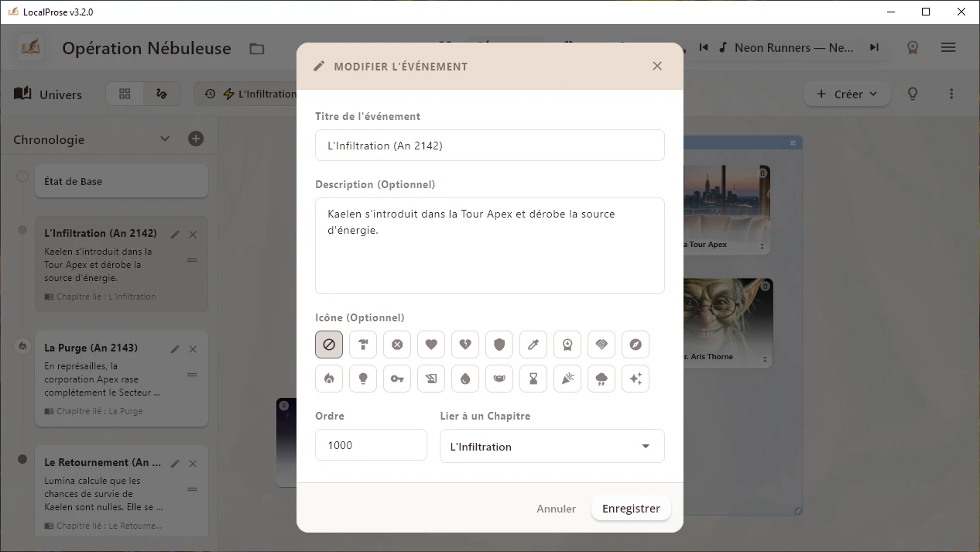Select the sparkles icon
The image size is (980, 552).
pyautogui.click(x=636, y=379)
